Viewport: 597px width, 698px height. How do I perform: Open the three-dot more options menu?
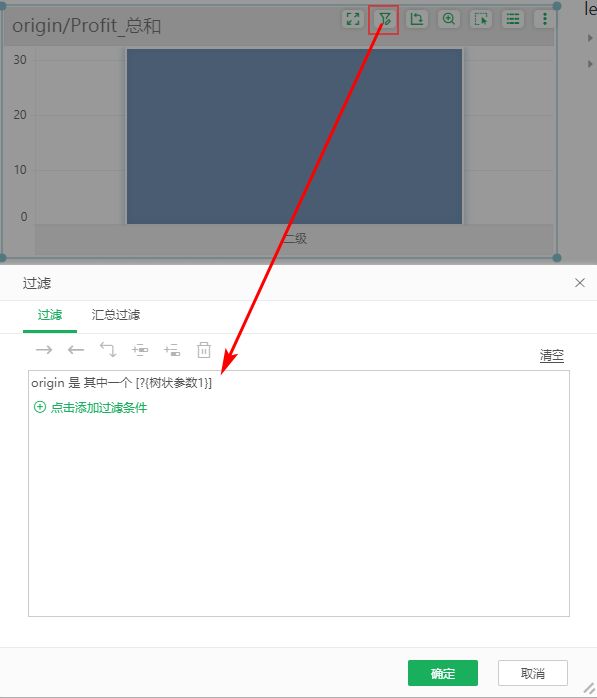tap(544, 19)
